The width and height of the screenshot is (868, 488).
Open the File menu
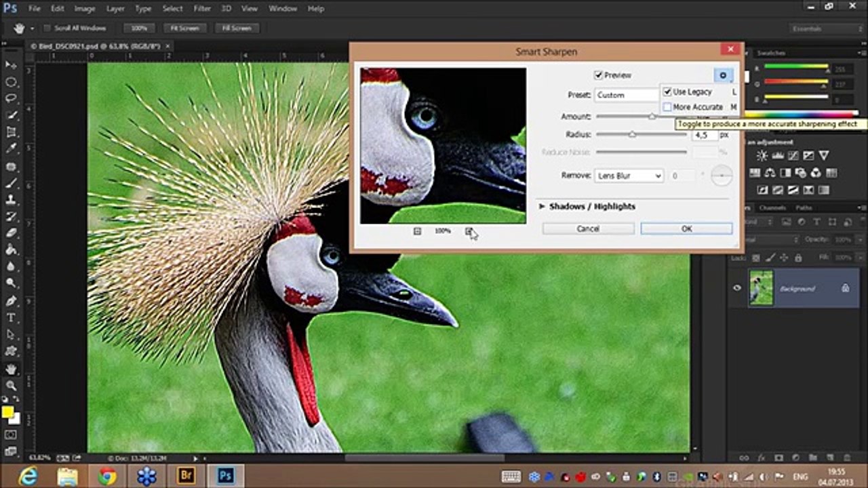tap(35, 9)
